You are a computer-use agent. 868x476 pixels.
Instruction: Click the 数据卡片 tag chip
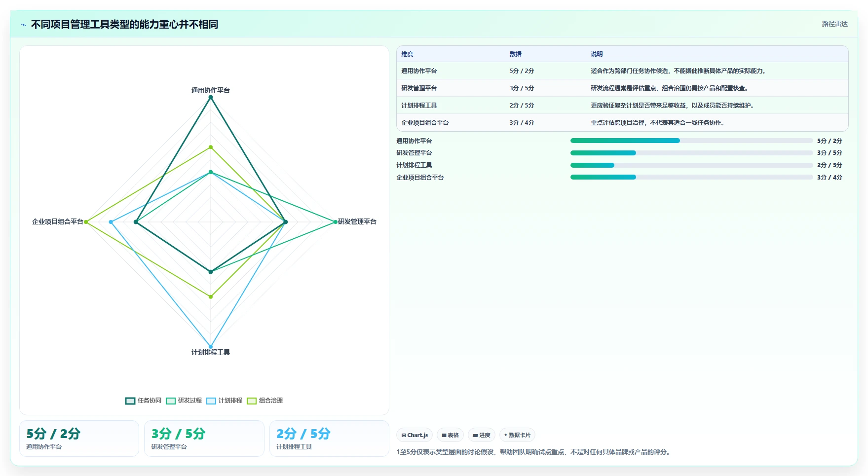(517, 435)
